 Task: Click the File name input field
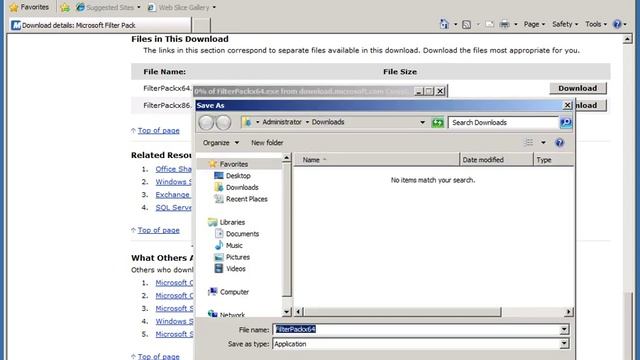[416, 329]
